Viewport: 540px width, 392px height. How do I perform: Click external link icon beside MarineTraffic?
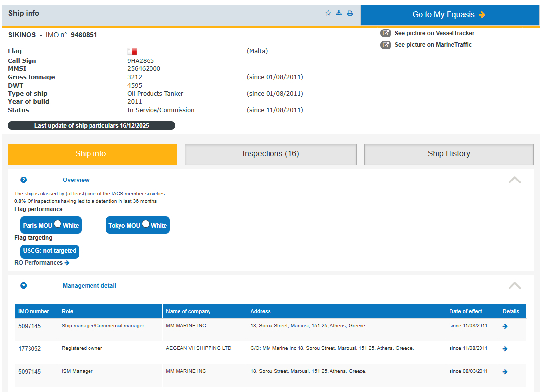(x=386, y=45)
